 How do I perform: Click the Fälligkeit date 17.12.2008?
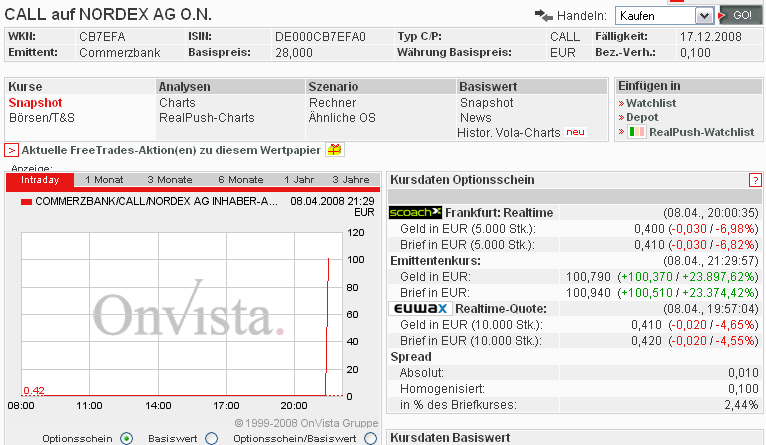711,37
